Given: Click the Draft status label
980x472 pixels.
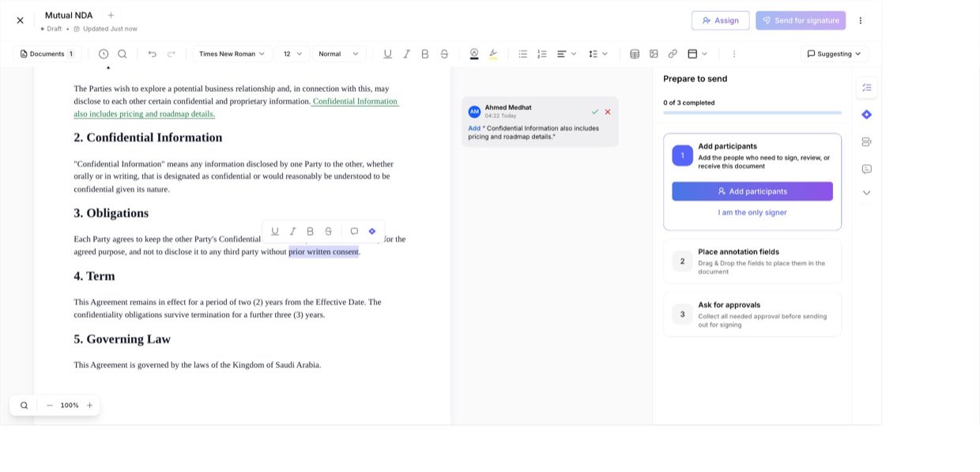Looking at the screenshot, I should coord(54,29).
